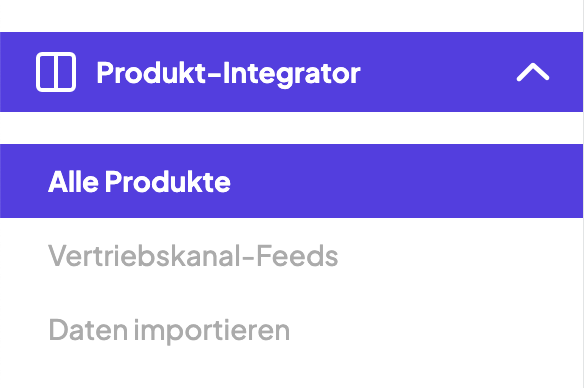Select the two-column layout icon
The image size is (584, 388).
(56, 72)
